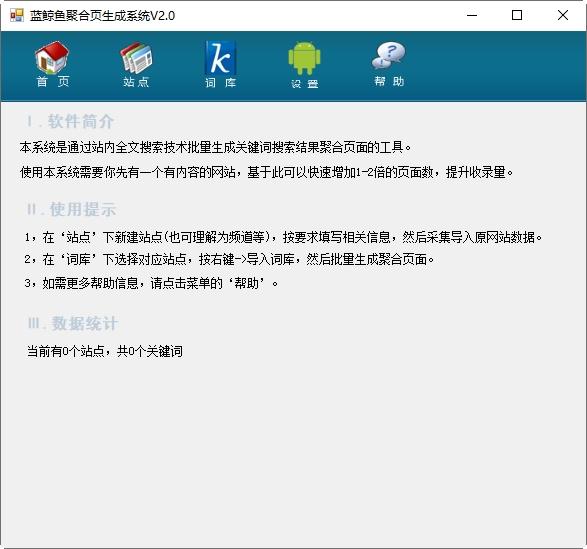Open the 设置 Android settings icon

305,65
